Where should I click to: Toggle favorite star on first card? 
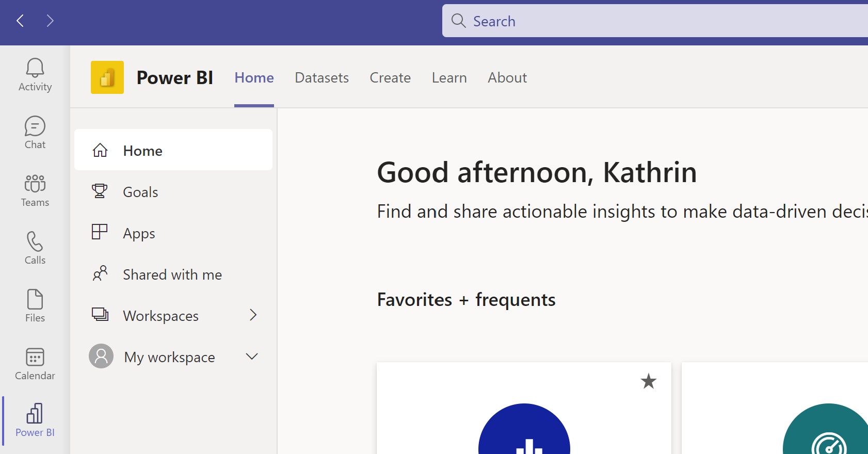[x=649, y=381]
